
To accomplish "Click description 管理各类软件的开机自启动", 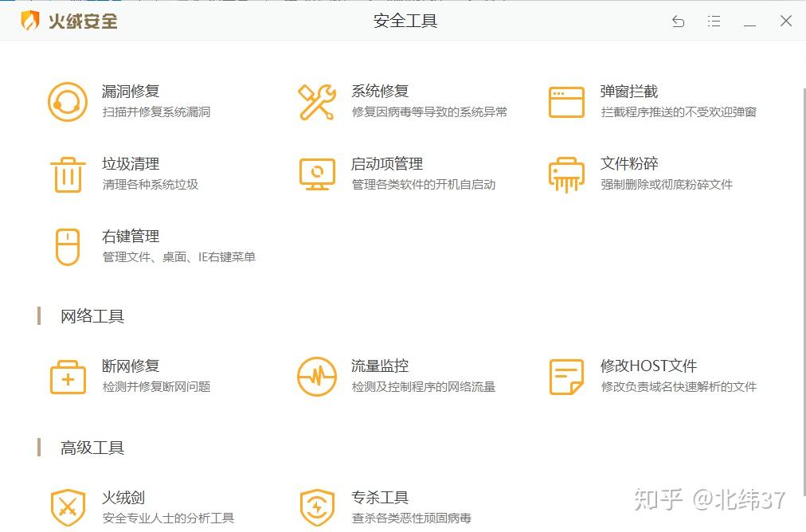I will 423,185.
